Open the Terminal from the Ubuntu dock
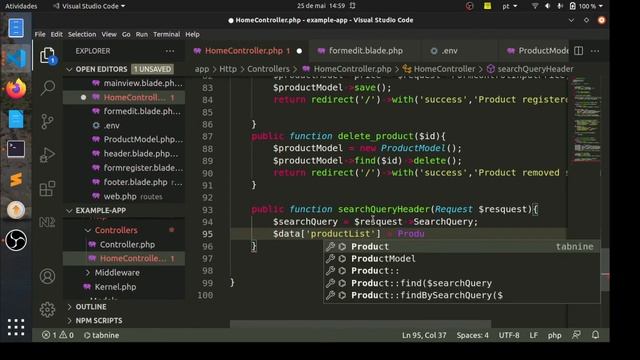Screen dimensions: 640x360 pos(16,149)
